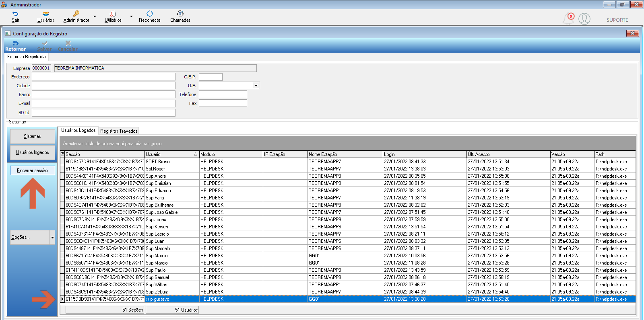This screenshot has width=644, height=320.
Task: Click the Cidade input field
Action: (x=104, y=86)
